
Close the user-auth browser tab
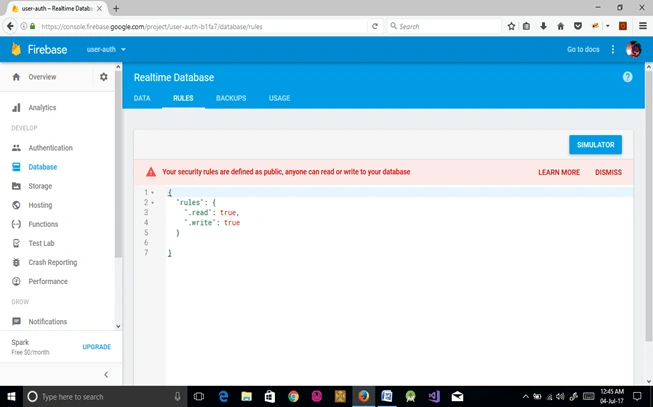click(99, 8)
